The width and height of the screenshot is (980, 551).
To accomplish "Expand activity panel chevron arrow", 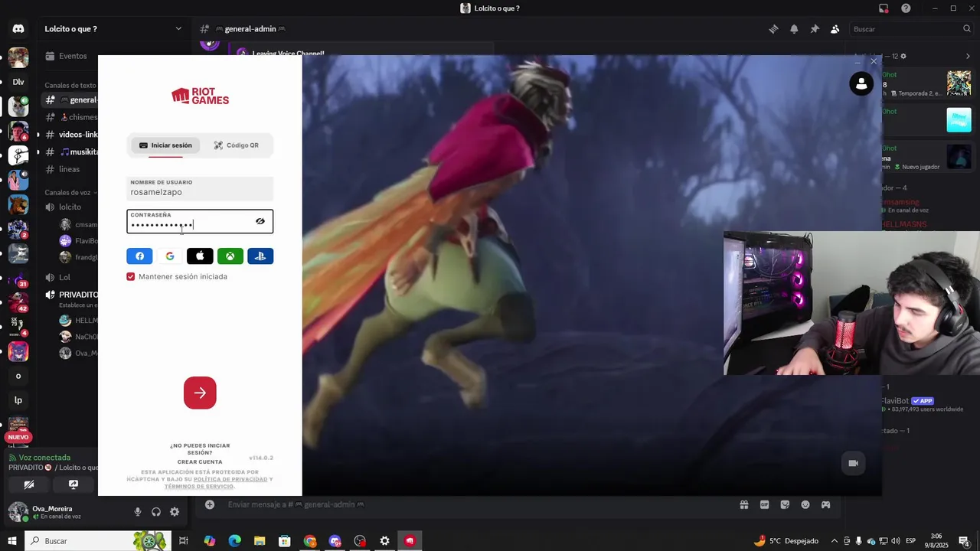I will click(x=968, y=56).
